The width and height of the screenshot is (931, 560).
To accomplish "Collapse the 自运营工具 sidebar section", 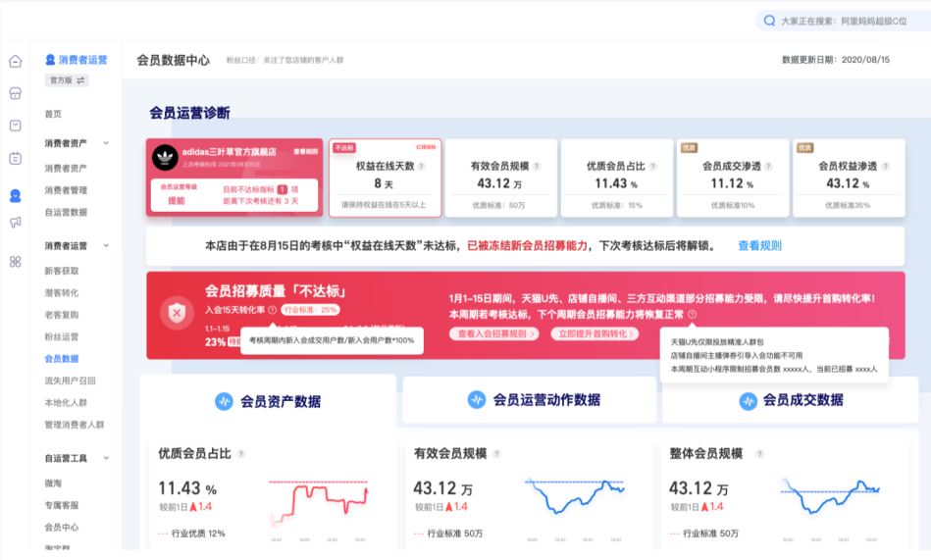I will (x=106, y=458).
